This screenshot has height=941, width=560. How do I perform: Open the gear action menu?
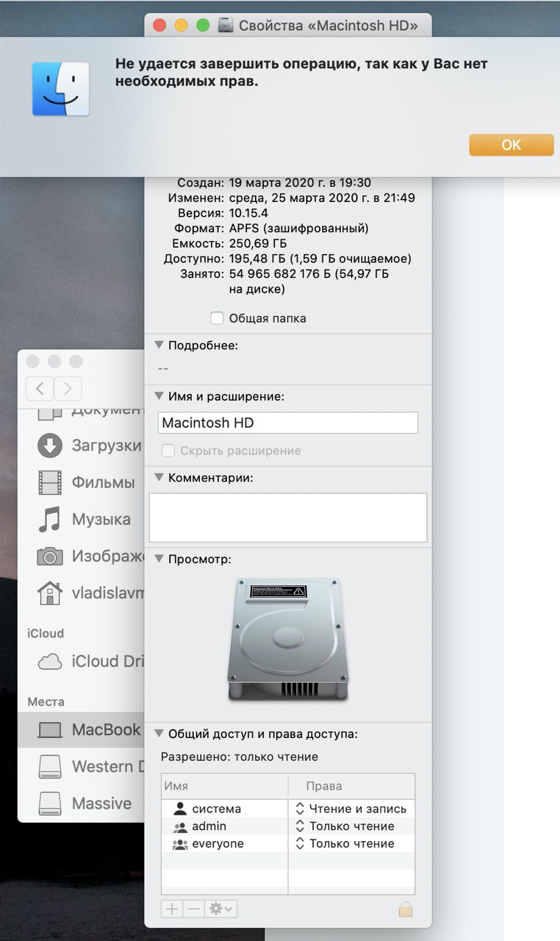point(221,909)
